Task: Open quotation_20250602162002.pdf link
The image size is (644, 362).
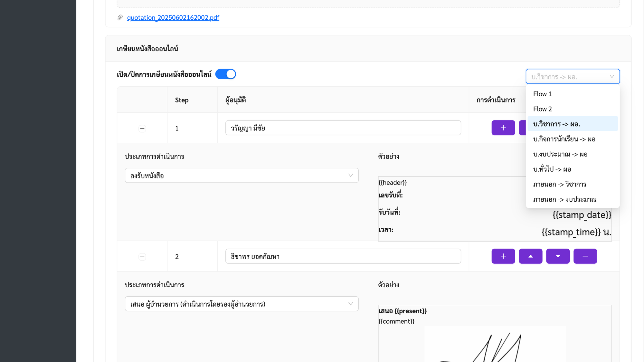Action: pos(173,18)
